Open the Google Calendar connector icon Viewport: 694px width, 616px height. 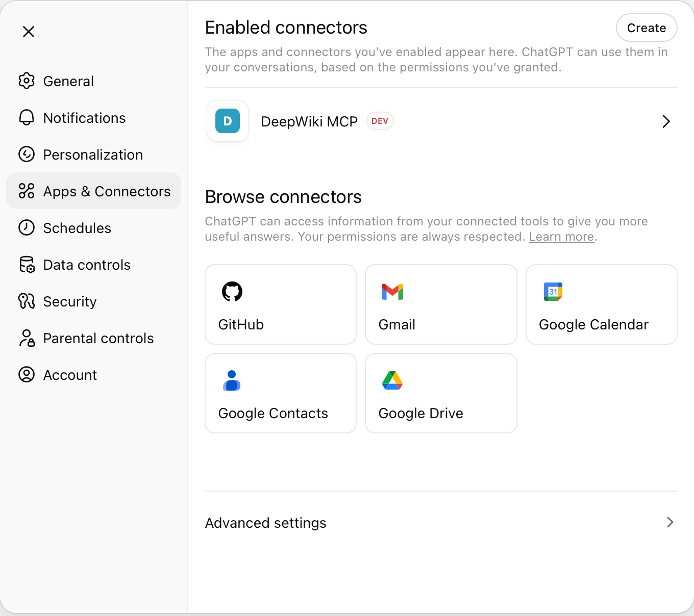[553, 291]
